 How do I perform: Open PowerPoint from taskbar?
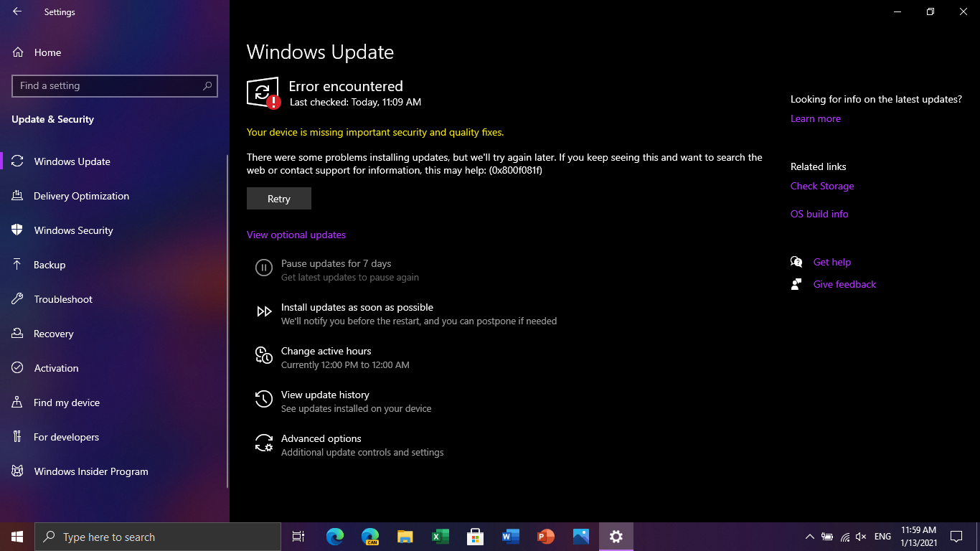point(545,537)
